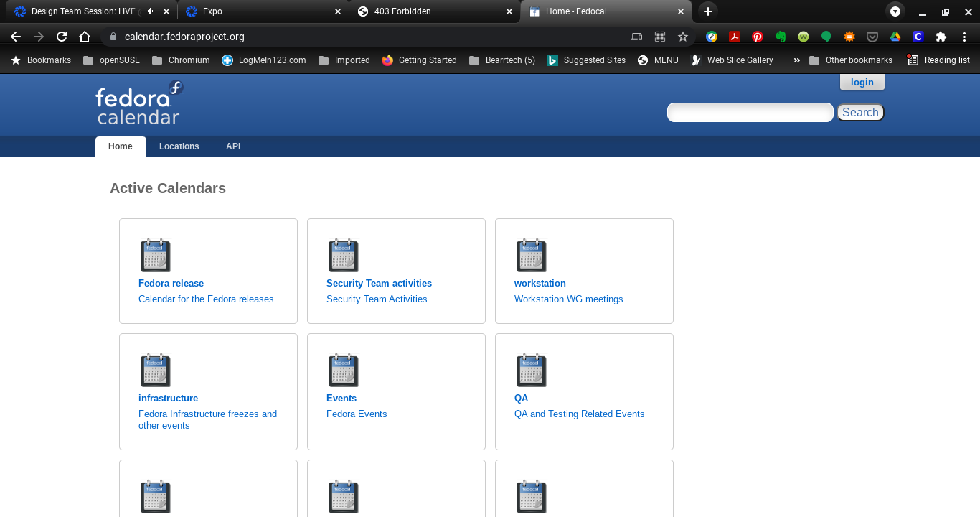Image resolution: width=980 pixels, height=517 pixels.
Task: Go back using the browser back arrow
Action: (16, 37)
